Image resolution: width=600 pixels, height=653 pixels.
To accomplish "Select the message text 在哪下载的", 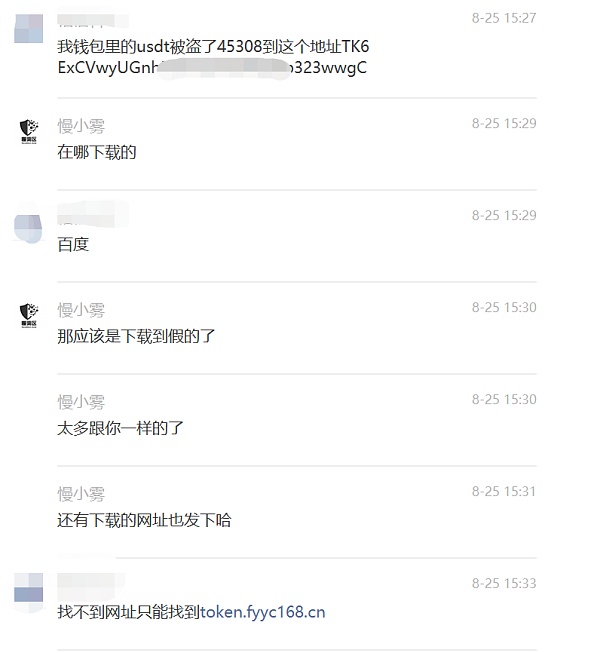I will (x=97, y=152).
